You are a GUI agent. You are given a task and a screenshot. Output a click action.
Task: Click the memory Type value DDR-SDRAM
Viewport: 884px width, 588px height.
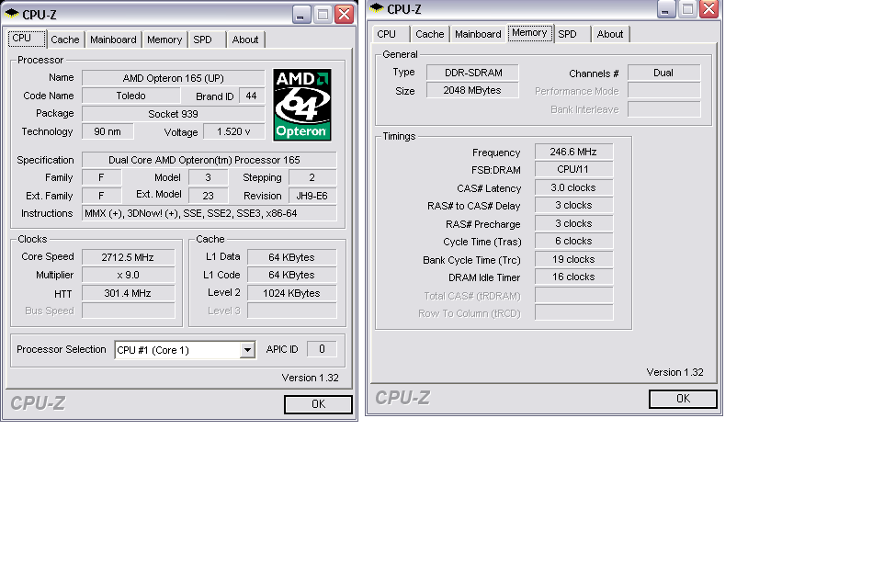click(x=472, y=73)
